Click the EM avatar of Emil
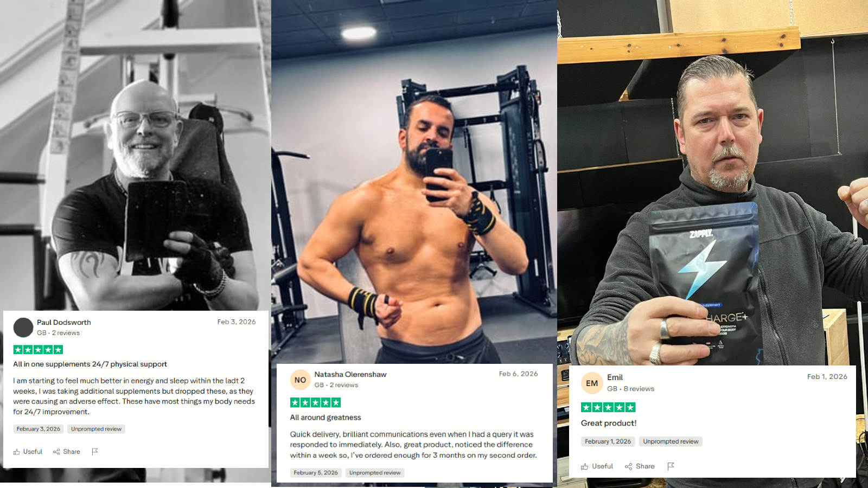 coord(592,383)
